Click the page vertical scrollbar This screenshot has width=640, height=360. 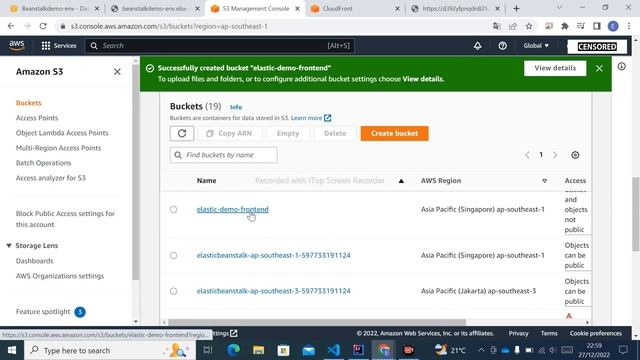[636, 214]
